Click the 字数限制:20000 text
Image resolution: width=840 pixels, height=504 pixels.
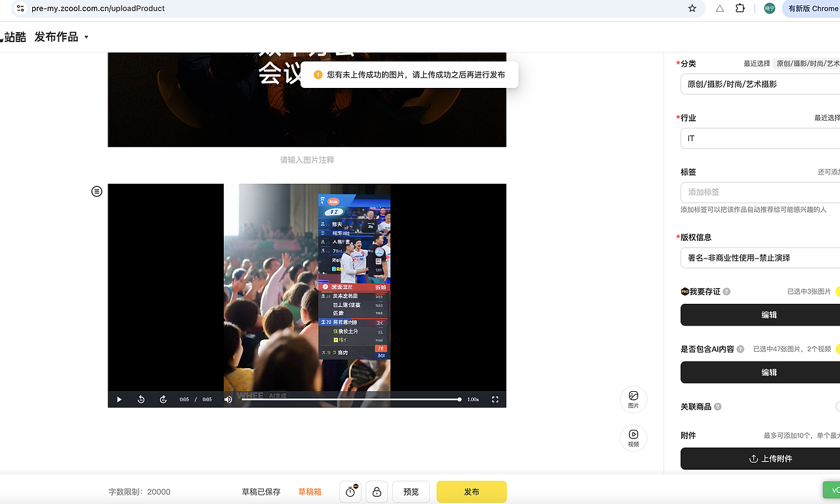(x=139, y=492)
